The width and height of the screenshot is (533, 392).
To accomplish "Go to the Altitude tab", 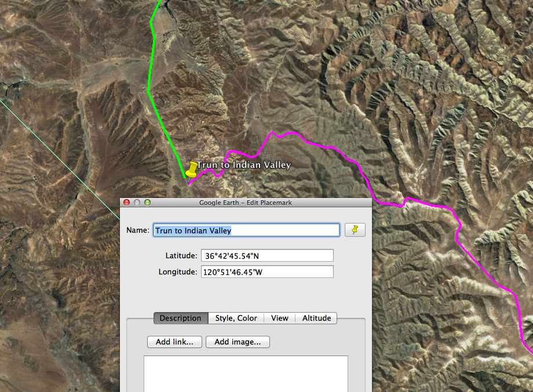I will point(316,318).
